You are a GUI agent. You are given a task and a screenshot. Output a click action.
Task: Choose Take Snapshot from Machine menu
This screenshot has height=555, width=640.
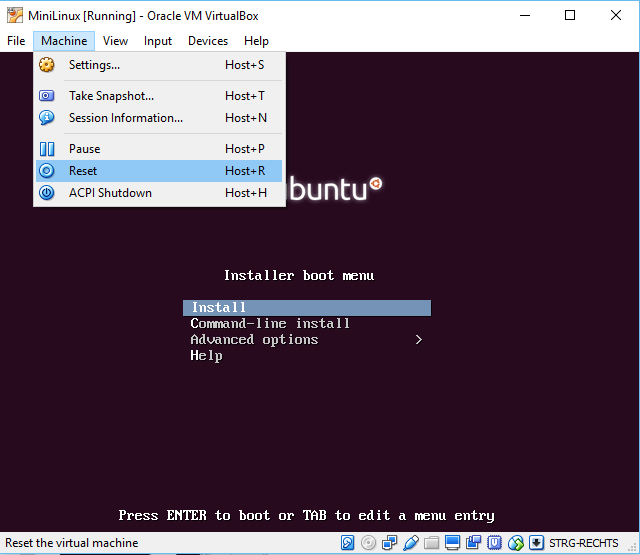159,96
